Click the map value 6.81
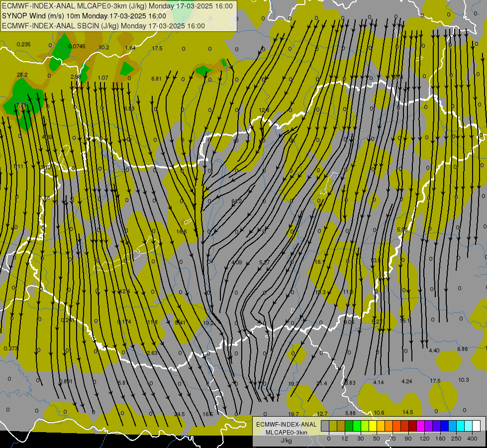487x448 pixels. pos(156,79)
